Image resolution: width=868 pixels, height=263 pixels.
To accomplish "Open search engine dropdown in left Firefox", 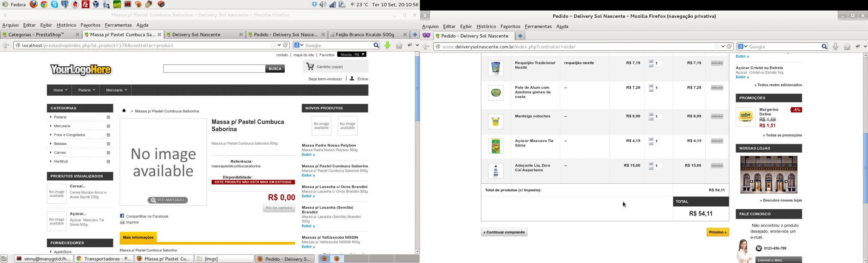I will pos(299,45).
